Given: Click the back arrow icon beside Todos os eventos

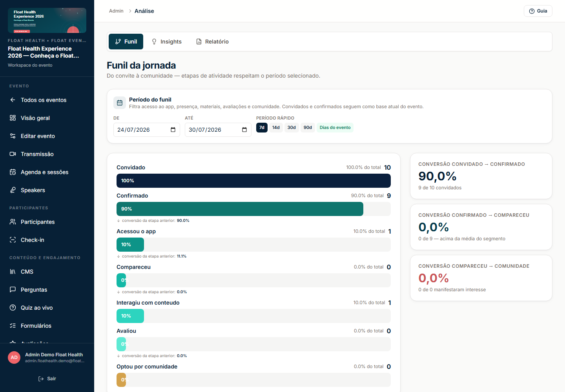Looking at the screenshot, I should point(13,100).
